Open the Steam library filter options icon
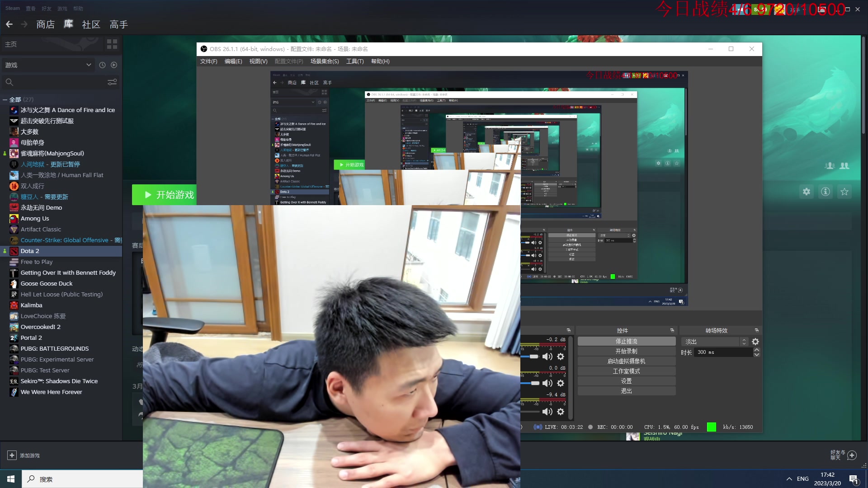 112,82
